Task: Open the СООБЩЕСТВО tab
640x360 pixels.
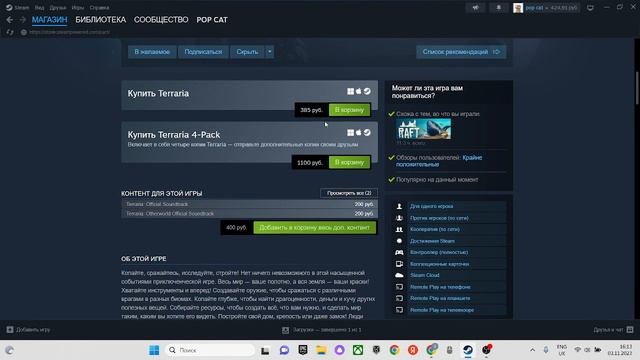Action: tap(161, 20)
